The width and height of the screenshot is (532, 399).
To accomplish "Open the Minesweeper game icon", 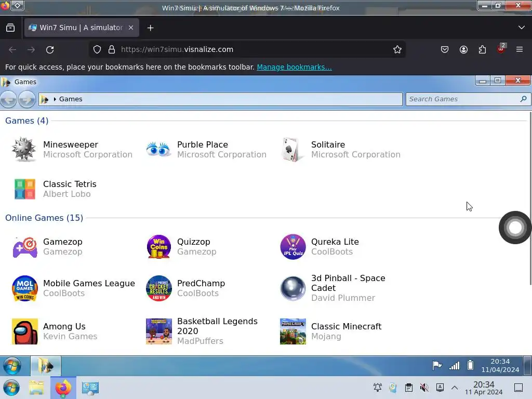I will (24, 149).
